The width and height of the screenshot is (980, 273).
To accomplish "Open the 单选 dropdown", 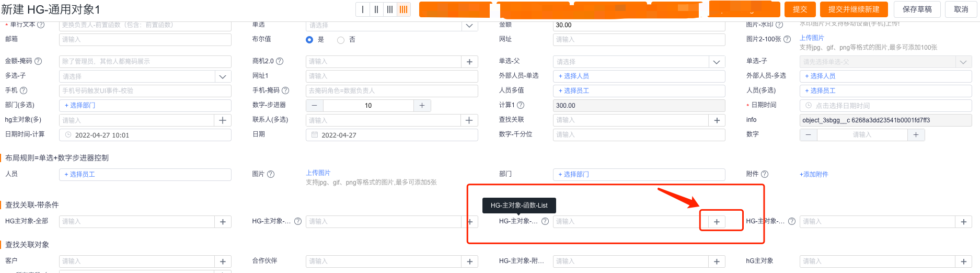I will [469, 26].
